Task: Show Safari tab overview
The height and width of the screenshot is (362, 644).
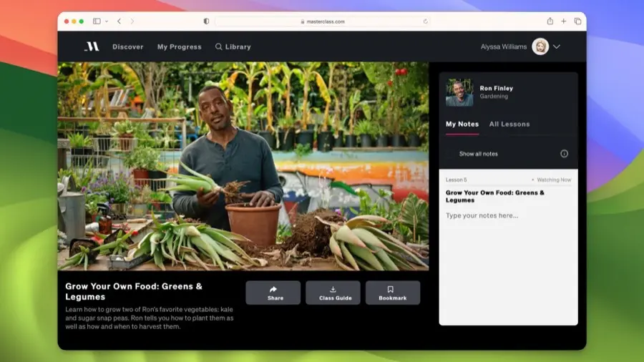Action: pos(577,21)
